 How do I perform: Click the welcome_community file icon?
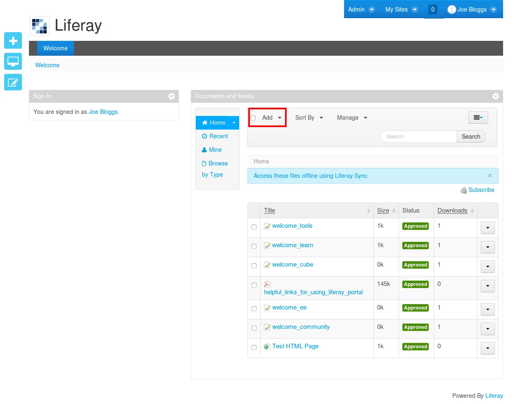[x=267, y=327]
